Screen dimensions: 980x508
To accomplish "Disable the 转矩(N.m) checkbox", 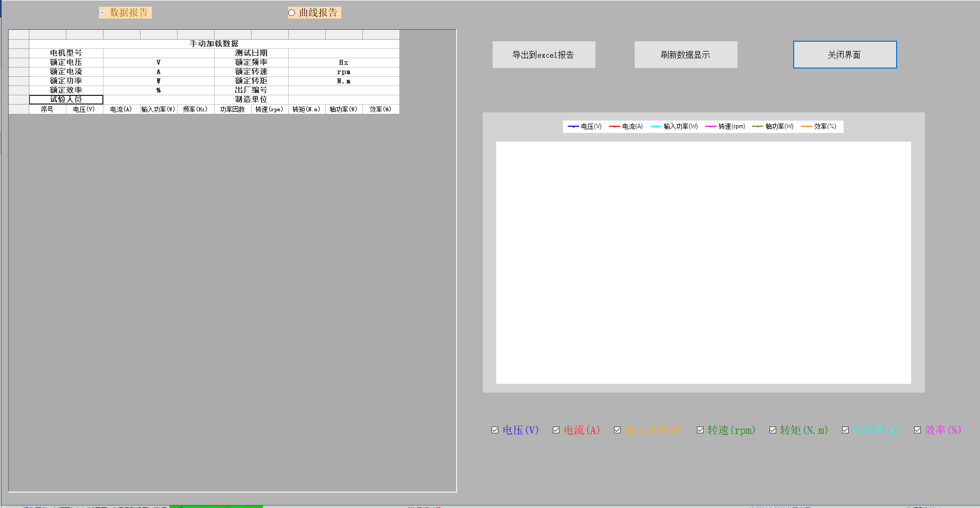I will [773, 429].
